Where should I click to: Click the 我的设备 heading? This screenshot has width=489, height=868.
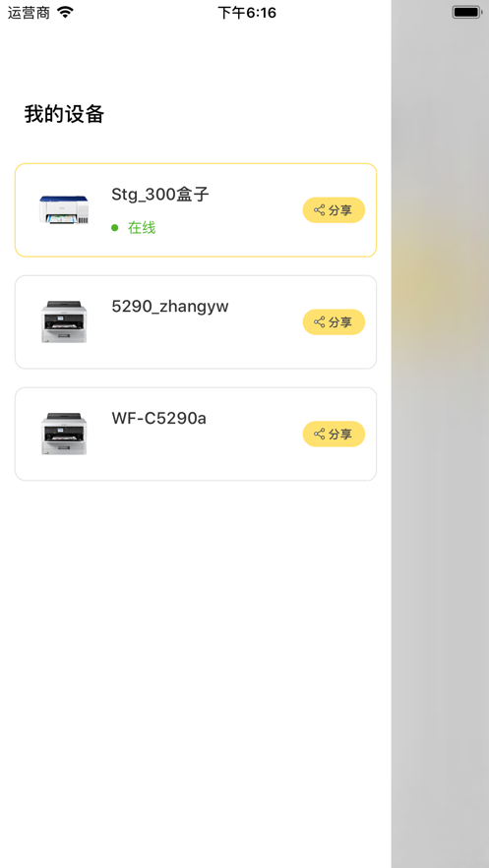[64, 114]
